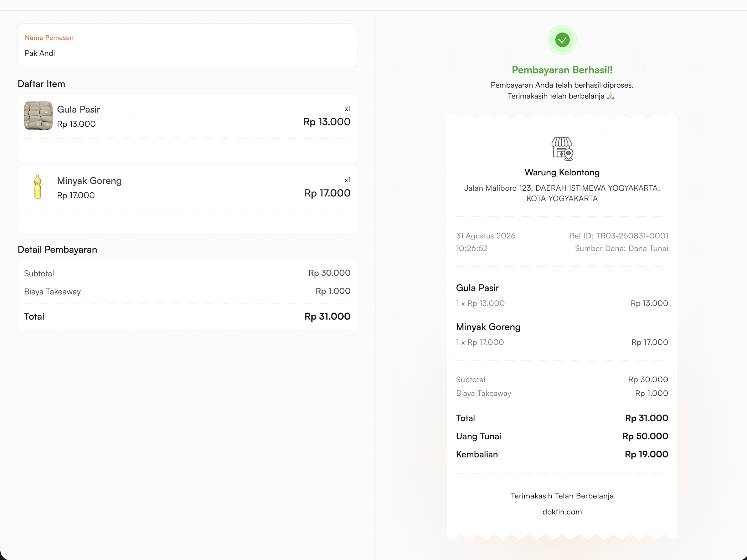Click the receipt's 'Gula Pasir' item name
This screenshot has height=560, width=747.
(478, 288)
